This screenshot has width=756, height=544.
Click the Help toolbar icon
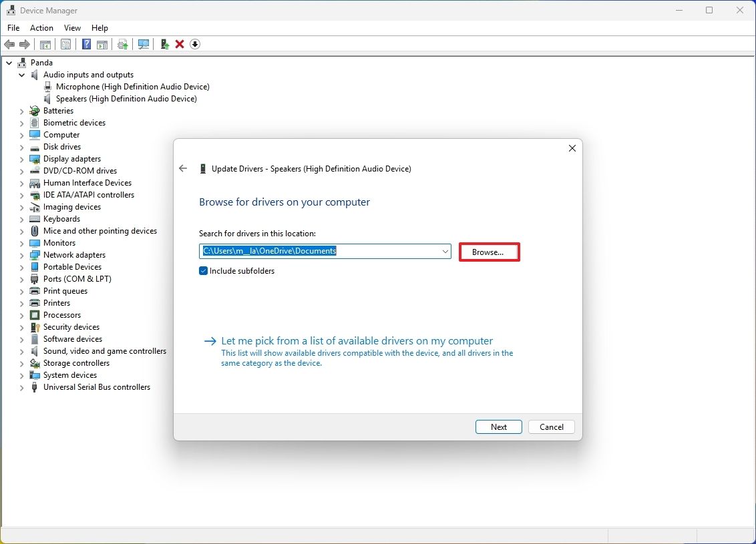pos(86,44)
